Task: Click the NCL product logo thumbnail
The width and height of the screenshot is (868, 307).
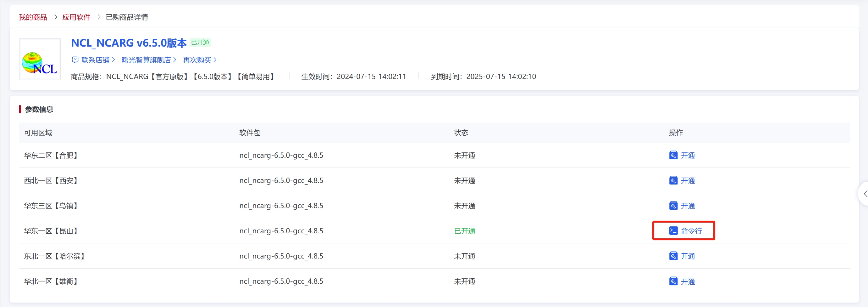Action: pyautogui.click(x=40, y=60)
